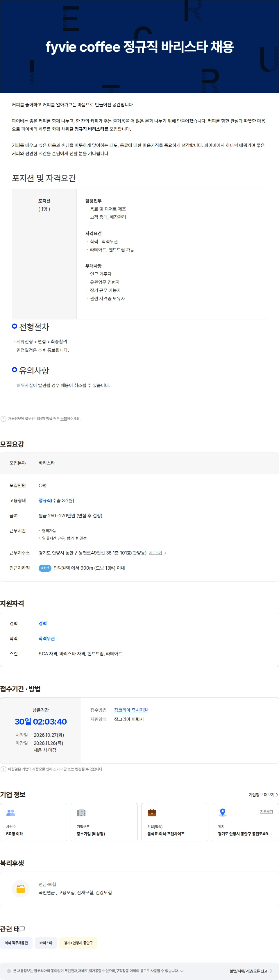Image resolution: width=279 pixels, height=980 pixels.
Task: Click 서류전형 > 면접 > 최종합격 text
Action: [x=42, y=341]
